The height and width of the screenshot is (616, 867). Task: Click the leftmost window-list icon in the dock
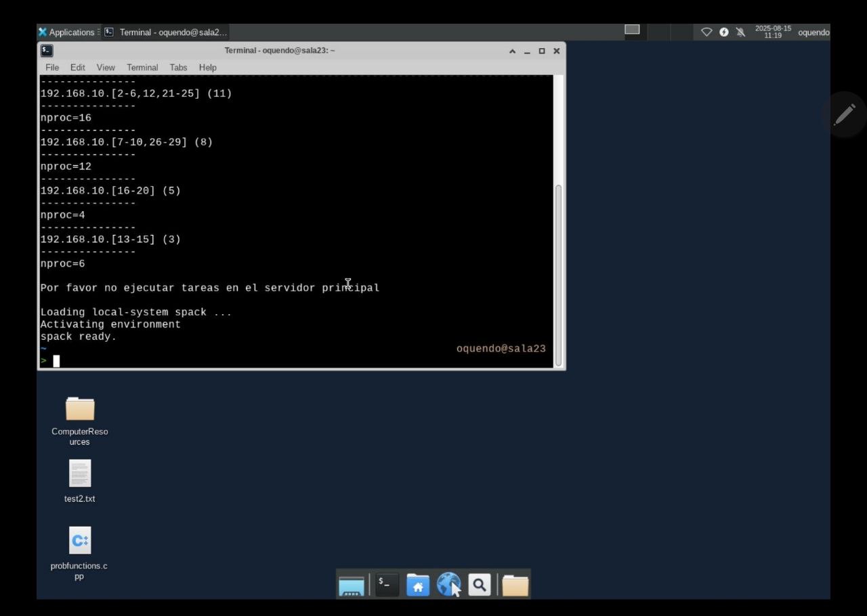coord(351,584)
